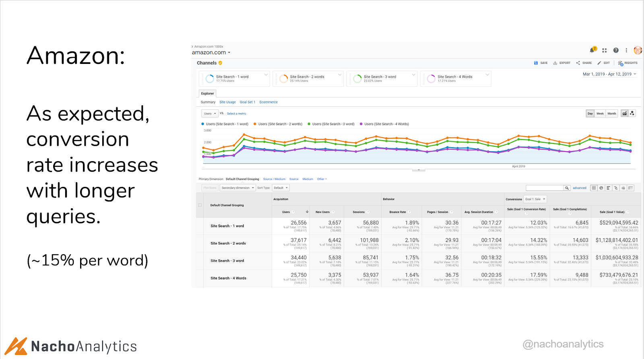Switch chart granularity to Month
Screen dimensions: 644x359
tap(612, 113)
